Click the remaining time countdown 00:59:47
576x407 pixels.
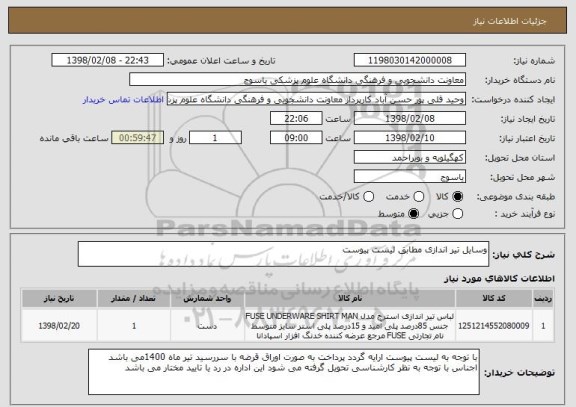coord(137,138)
